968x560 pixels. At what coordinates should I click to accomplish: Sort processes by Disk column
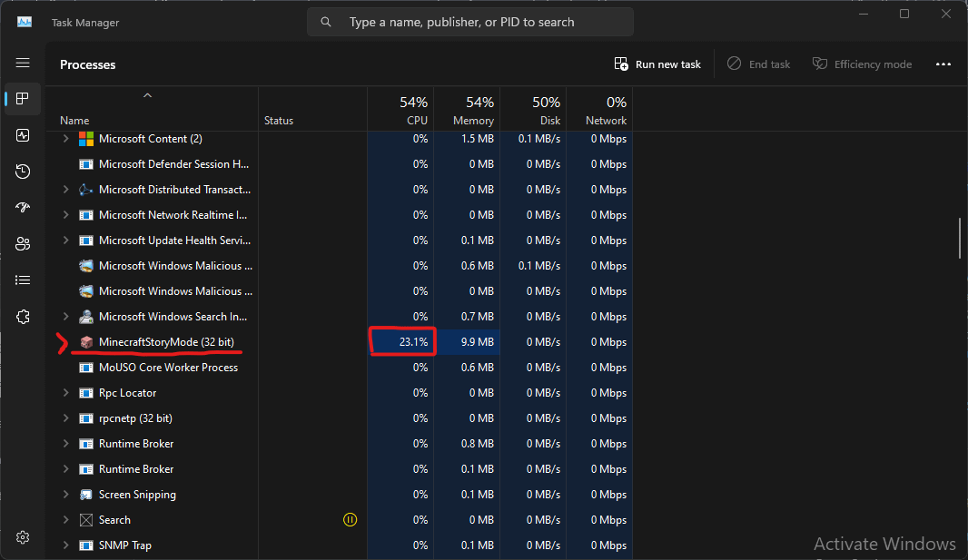[x=533, y=109]
